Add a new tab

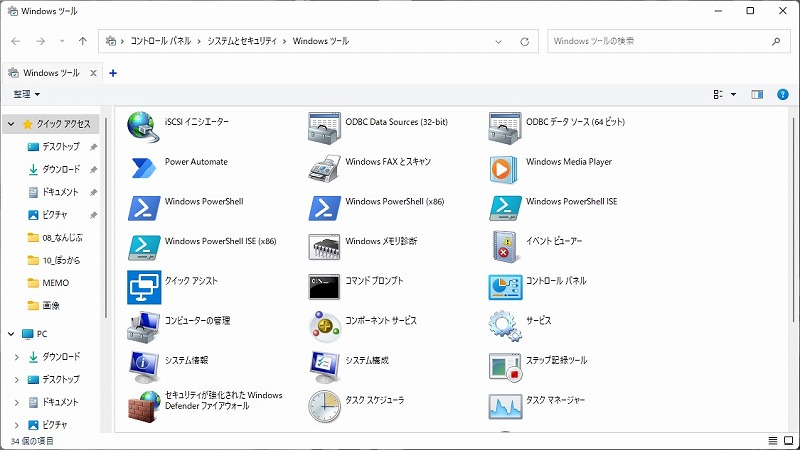tap(113, 73)
